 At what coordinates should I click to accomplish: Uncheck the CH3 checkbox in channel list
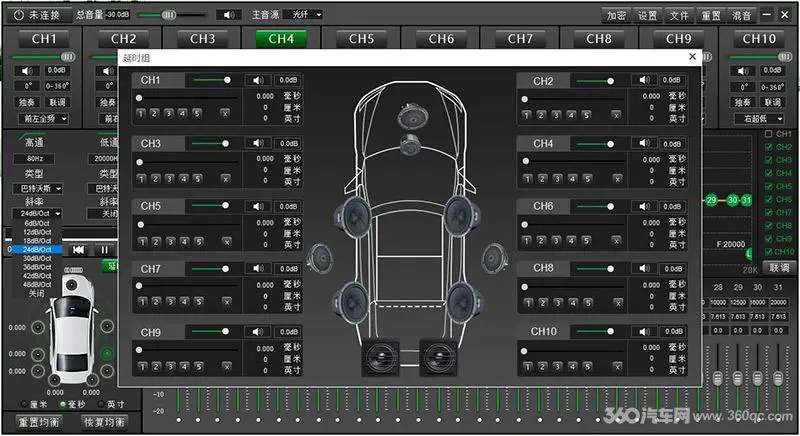768,160
